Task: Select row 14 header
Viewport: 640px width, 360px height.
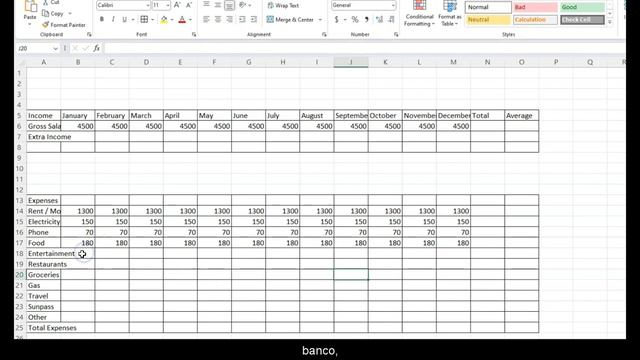Action: (20, 211)
